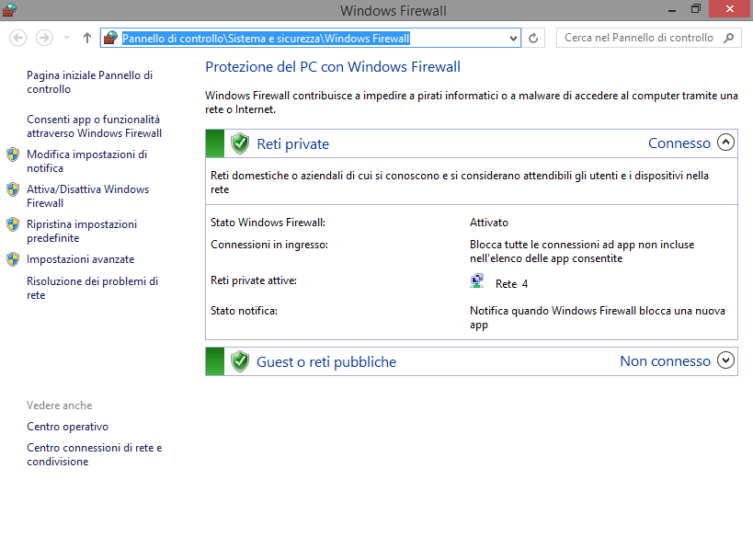Open Centro connessioni di rete e condivisione
The width and height of the screenshot is (753, 560).
(x=94, y=454)
